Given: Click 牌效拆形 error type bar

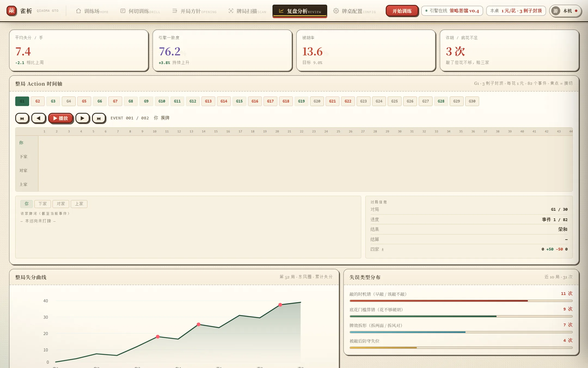Looking at the screenshot, I should click(x=461, y=332).
